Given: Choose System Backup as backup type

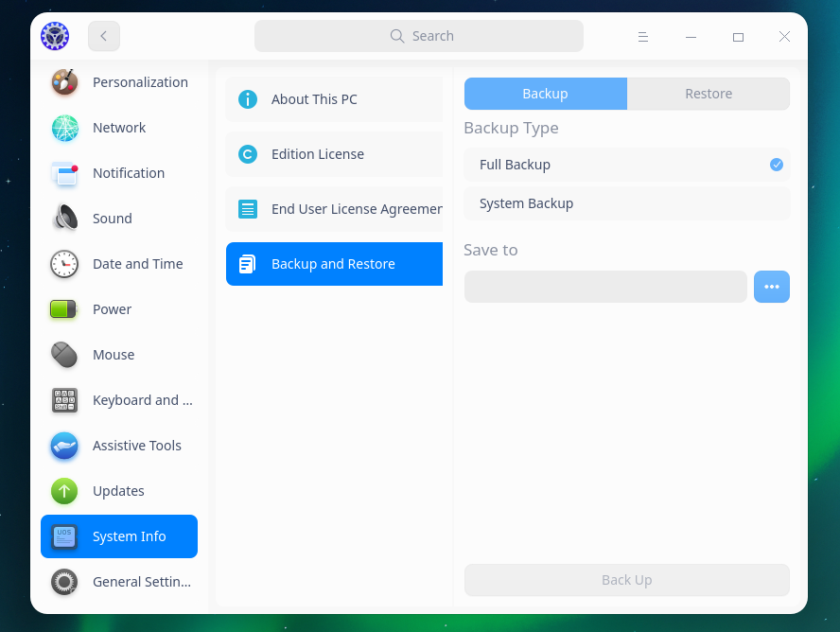Looking at the screenshot, I should click(627, 203).
